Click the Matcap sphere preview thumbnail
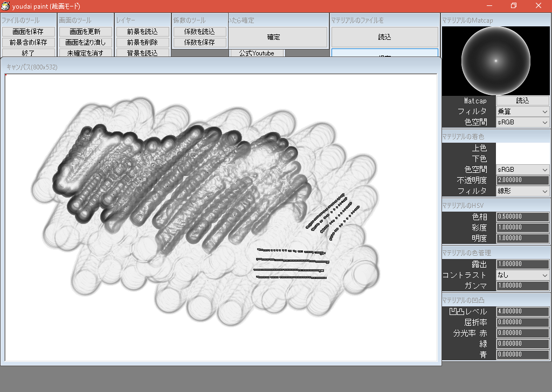Image resolution: width=552 pixels, height=392 pixels. (495, 60)
